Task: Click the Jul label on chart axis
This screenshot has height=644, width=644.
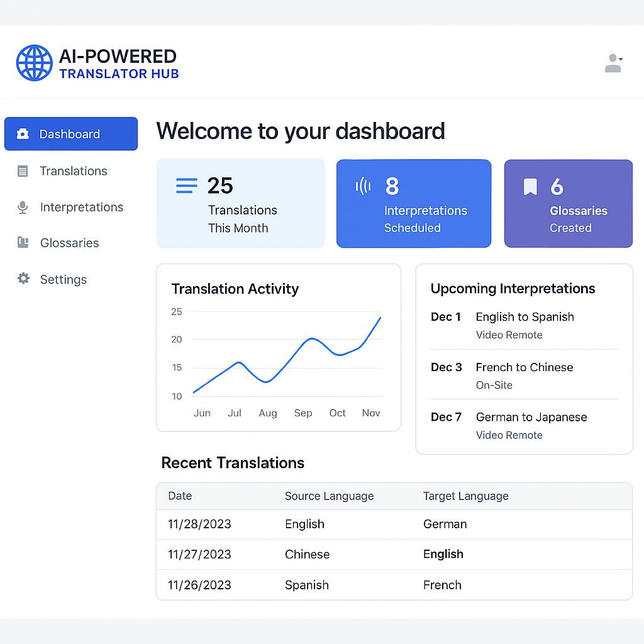Action: tap(235, 413)
